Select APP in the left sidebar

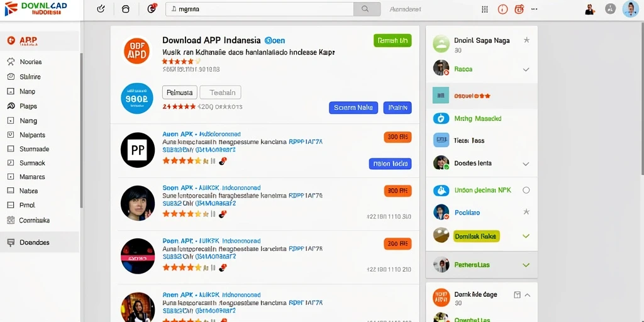(x=40, y=40)
